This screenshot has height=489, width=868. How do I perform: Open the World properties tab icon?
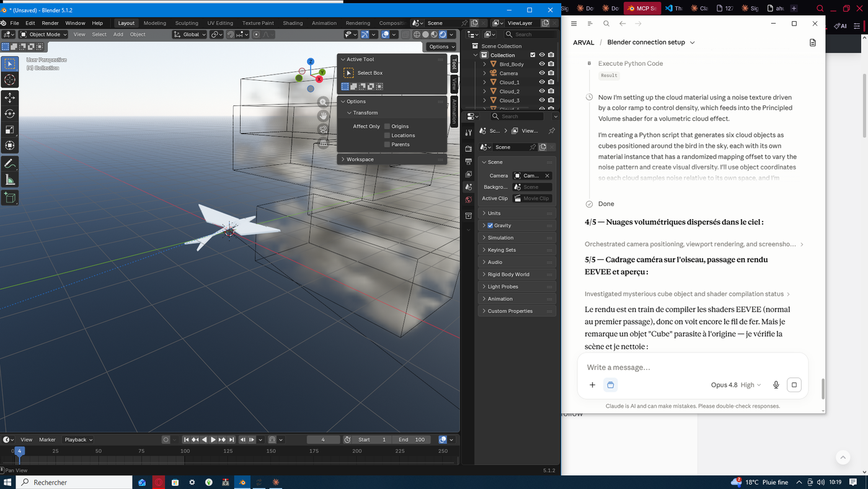[x=469, y=200]
